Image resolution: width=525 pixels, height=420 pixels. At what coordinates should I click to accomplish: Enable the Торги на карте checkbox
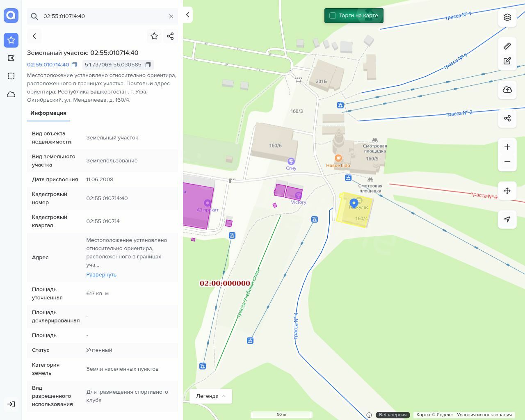coord(333,16)
